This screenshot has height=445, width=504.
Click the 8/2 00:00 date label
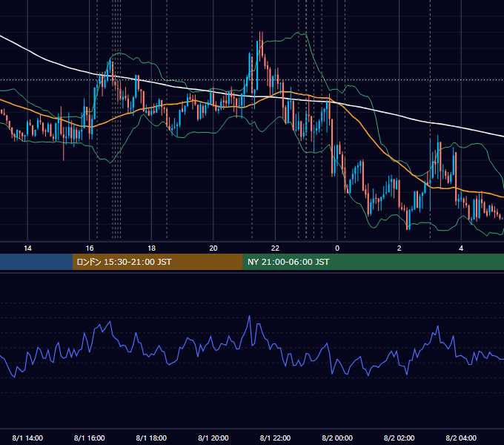(x=337, y=438)
